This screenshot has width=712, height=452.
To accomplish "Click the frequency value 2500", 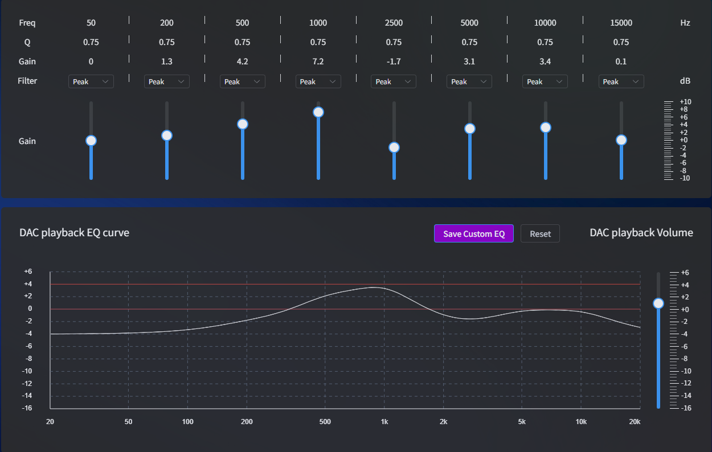I will pyautogui.click(x=394, y=23).
